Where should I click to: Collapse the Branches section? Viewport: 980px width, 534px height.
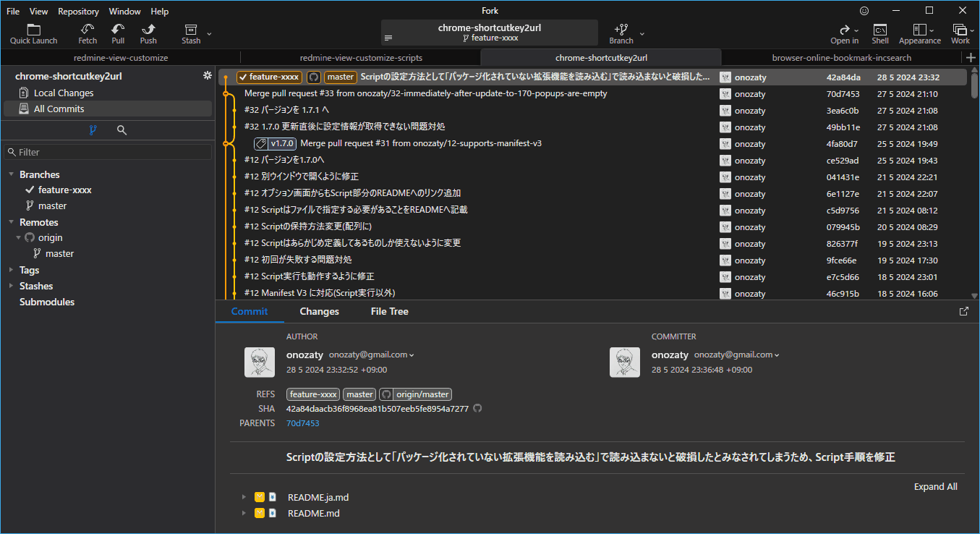pos(12,174)
